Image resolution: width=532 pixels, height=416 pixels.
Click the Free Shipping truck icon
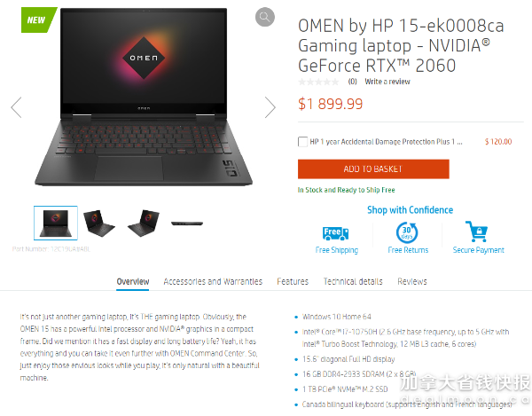tap(335, 233)
